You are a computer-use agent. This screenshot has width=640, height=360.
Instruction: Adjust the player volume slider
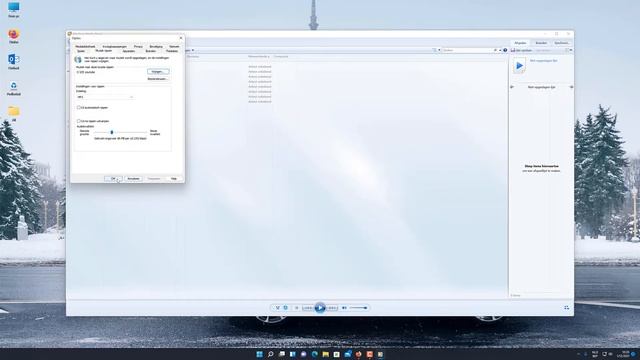(x=359, y=308)
